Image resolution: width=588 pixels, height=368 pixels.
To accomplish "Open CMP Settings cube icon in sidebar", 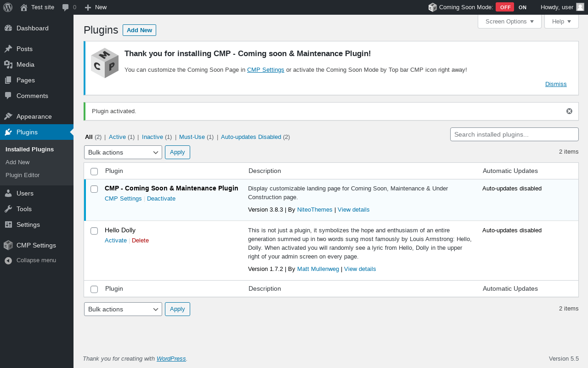I will pyautogui.click(x=8, y=245).
